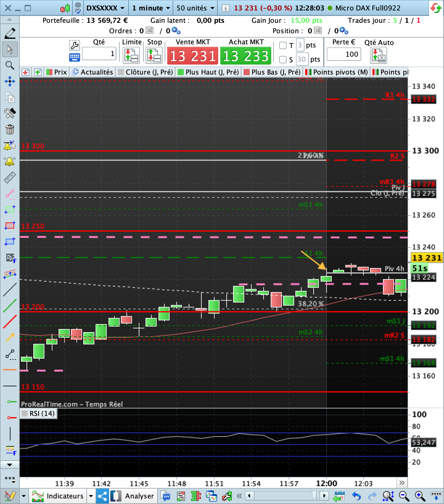Open the wrench and hammer settings tool

click(x=10, y=113)
